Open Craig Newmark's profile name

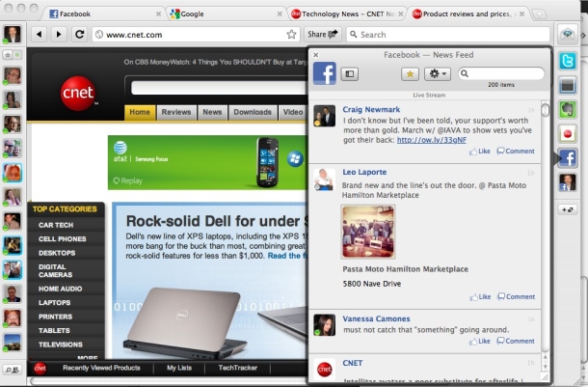click(371, 110)
